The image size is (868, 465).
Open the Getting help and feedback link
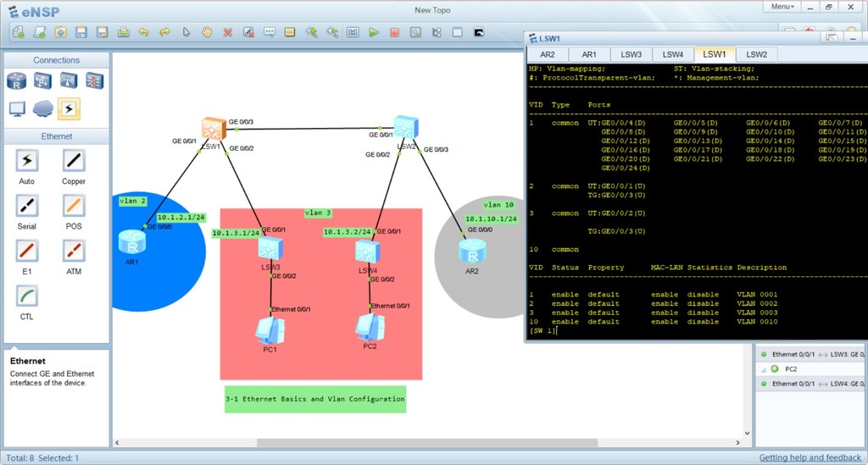coord(810,458)
